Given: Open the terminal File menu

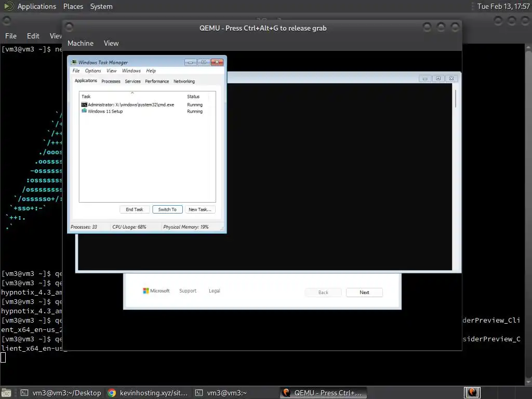Looking at the screenshot, I should [11, 36].
